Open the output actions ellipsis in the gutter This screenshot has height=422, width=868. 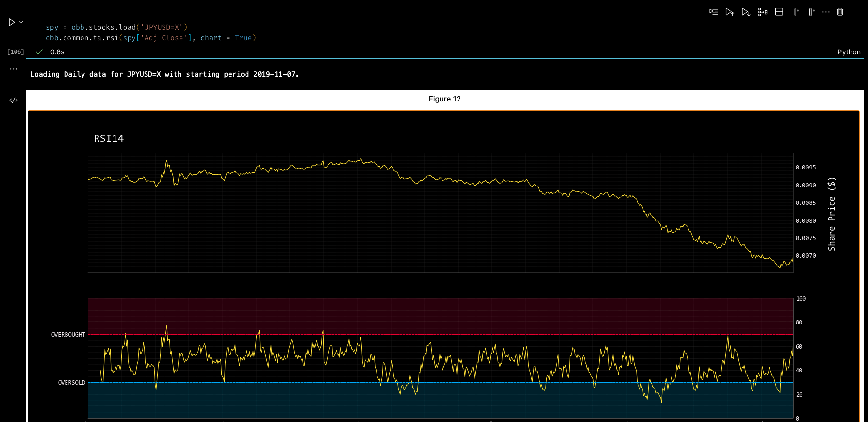(x=14, y=69)
